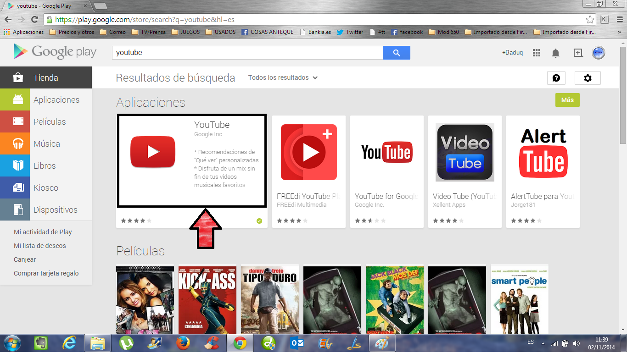Open Mi lista de deseos link
The image size is (627, 364).
[x=40, y=246]
